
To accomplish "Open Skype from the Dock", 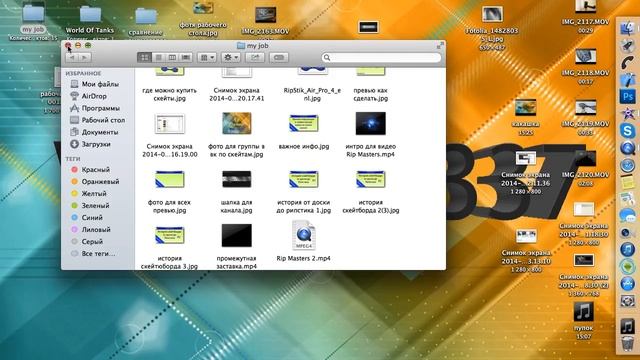I will tap(628, 131).
